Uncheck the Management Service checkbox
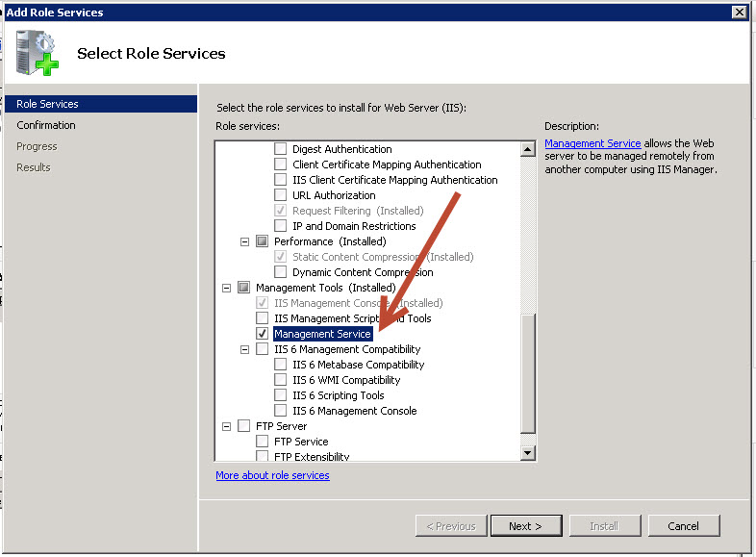756x557 pixels. pos(262,334)
